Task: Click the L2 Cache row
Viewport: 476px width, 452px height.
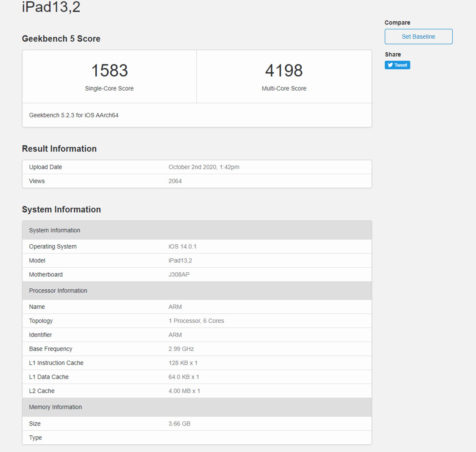Action: [x=197, y=390]
